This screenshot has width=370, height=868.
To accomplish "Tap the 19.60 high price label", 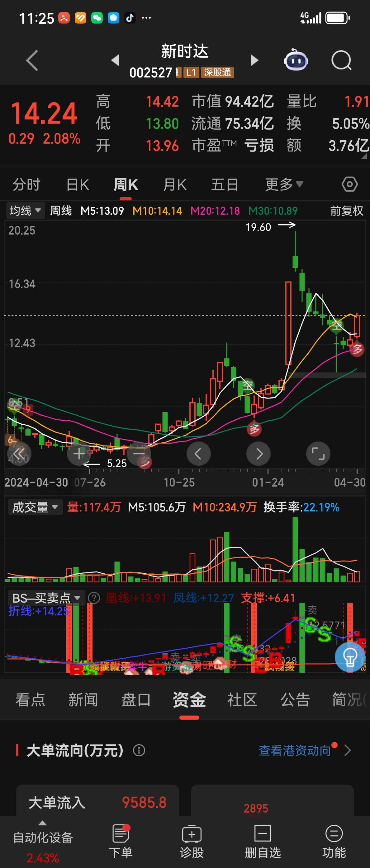I will (258, 227).
